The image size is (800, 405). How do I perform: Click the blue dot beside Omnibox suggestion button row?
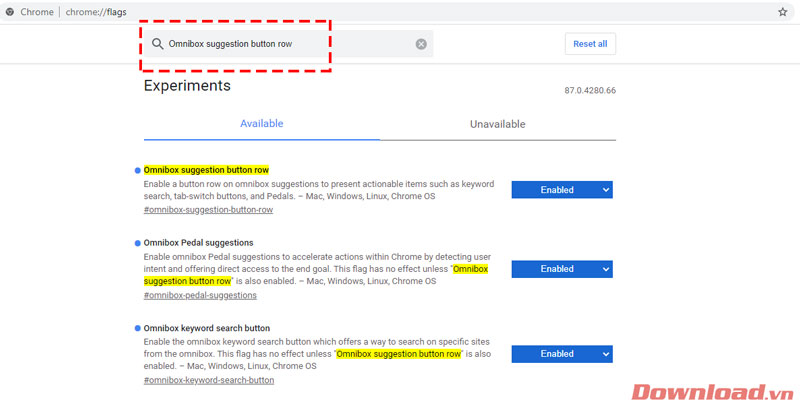click(x=137, y=171)
